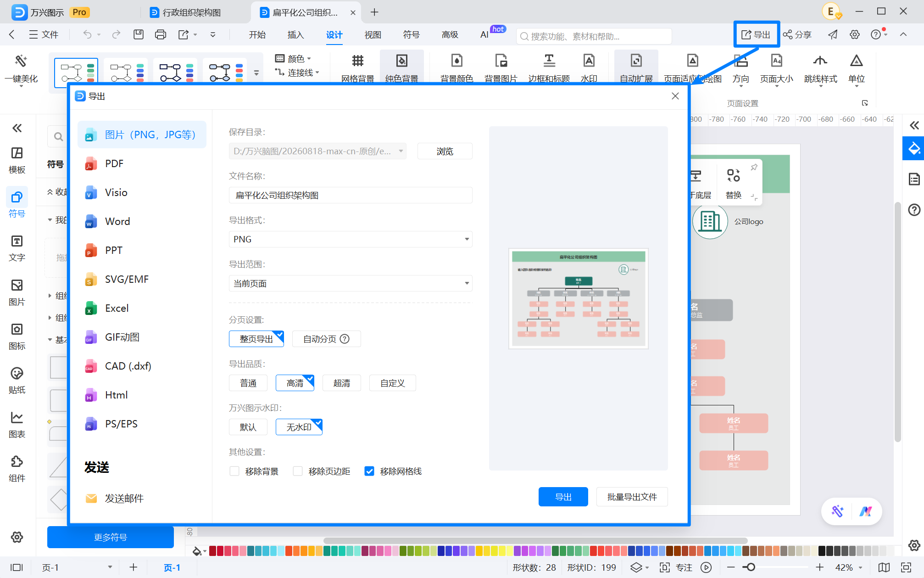This screenshot has height=578, width=924.
Task: Open the 图表 charts sidebar panel
Action: coord(17,425)
